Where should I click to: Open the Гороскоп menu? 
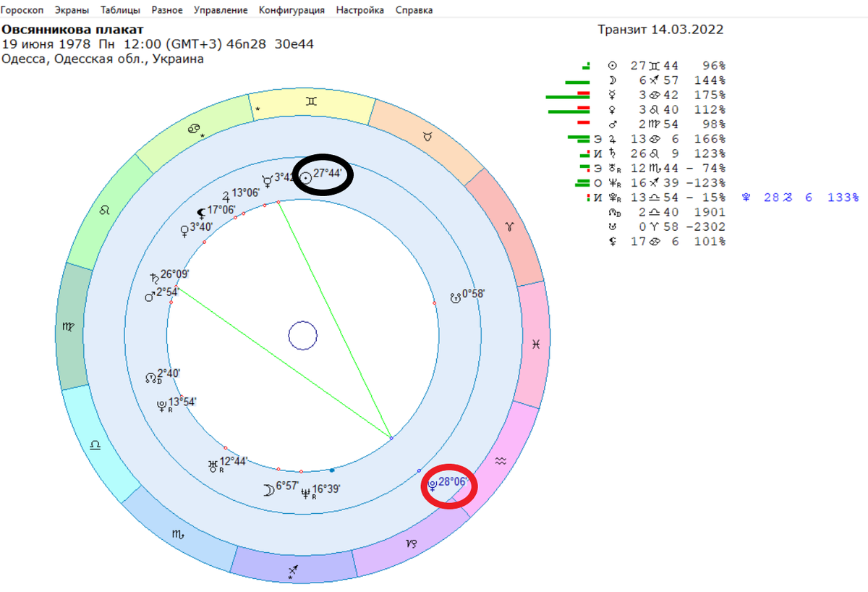click(23, 10)
